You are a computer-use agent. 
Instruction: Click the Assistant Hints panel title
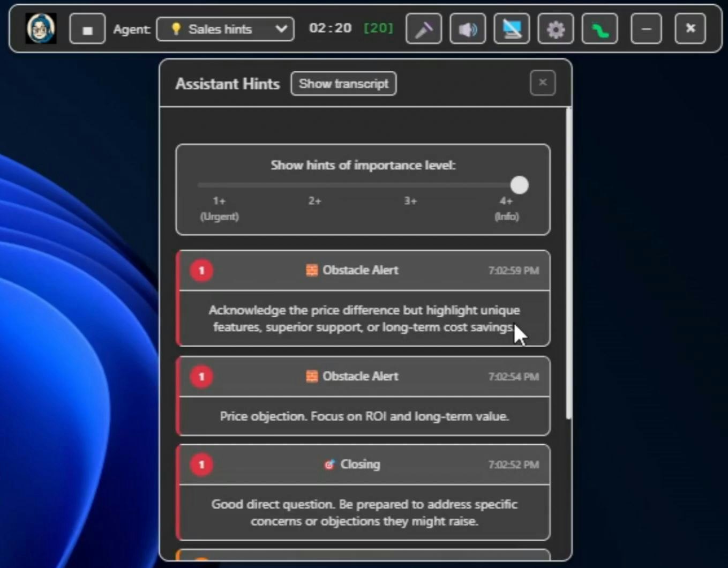click(228, 84)
